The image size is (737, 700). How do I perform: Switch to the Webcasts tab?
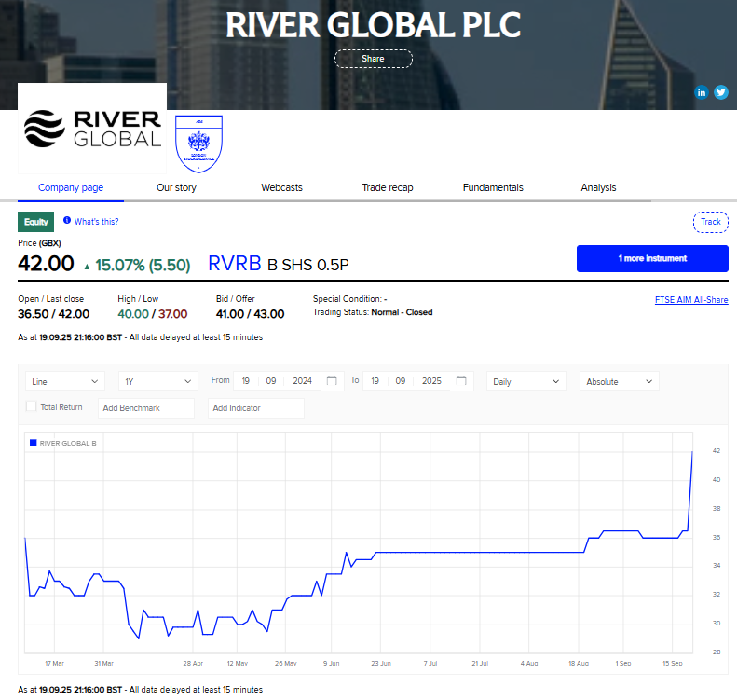coord(282,187)
